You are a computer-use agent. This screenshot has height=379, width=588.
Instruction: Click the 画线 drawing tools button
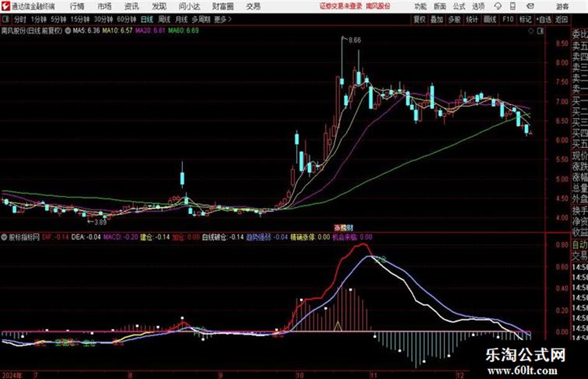[x=490, y=19]
